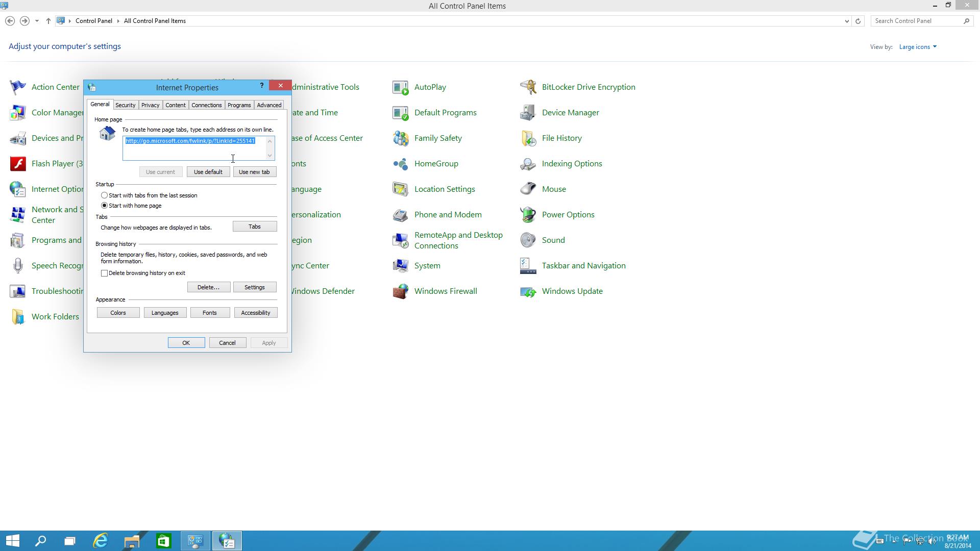Expand the View by Large icons dropdown
Image resolution: width=980 pixels, height=551 pixels.
pos(918,47)
